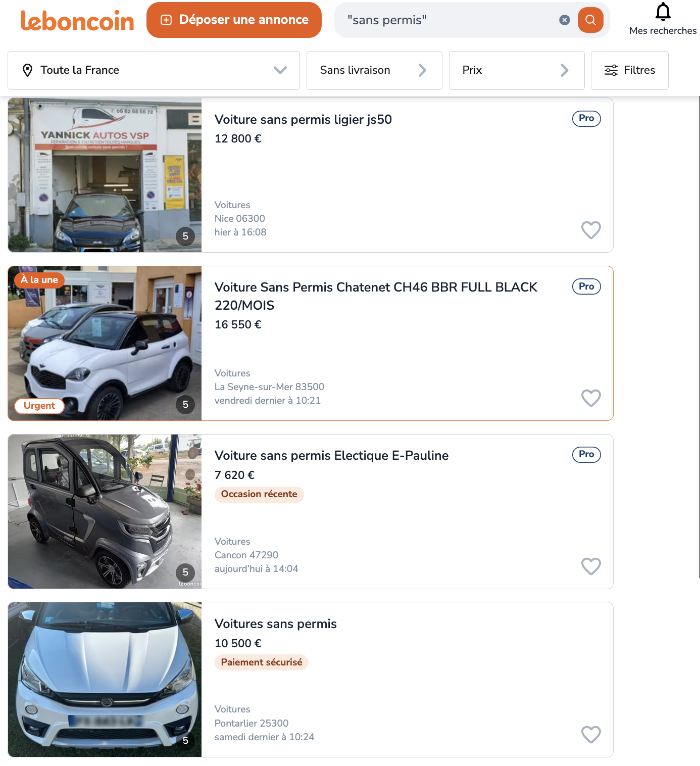Screen dimensions: 700x766
Task: Favorite the Chatenet CH46 listing
Action: click(x=590, y=398)
